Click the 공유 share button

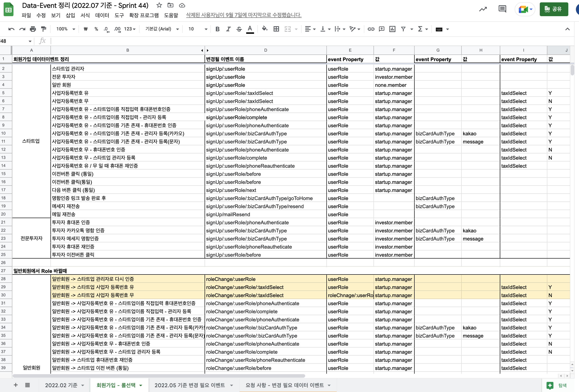tap(554, 9)
